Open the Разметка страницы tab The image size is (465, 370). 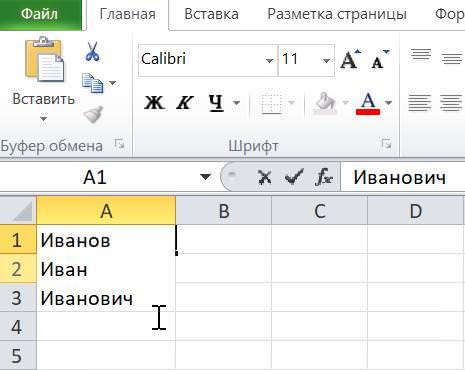[x=337, y=14]
